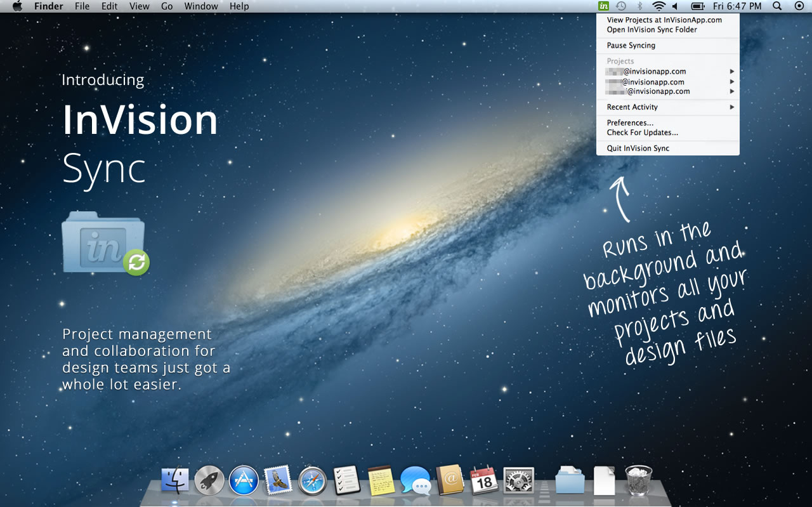Open Calendar icon showing Feb 18
Viewport: 812px width, 507px height.
[484, 480]
